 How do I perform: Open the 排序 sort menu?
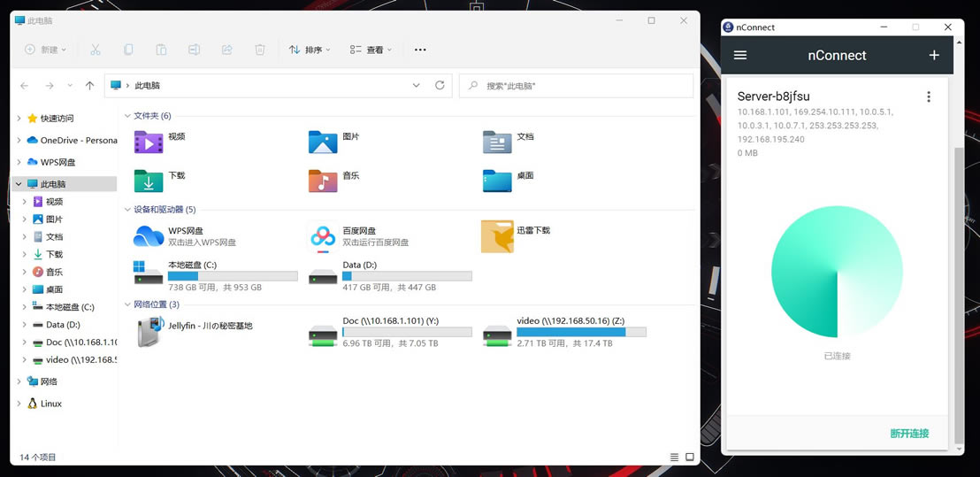pos(310,50)
